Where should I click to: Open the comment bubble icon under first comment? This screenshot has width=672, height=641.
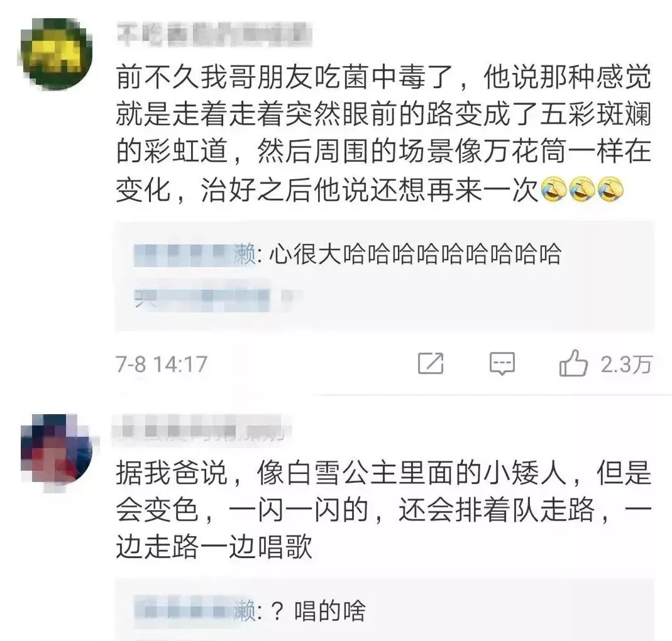coord(502,364)
